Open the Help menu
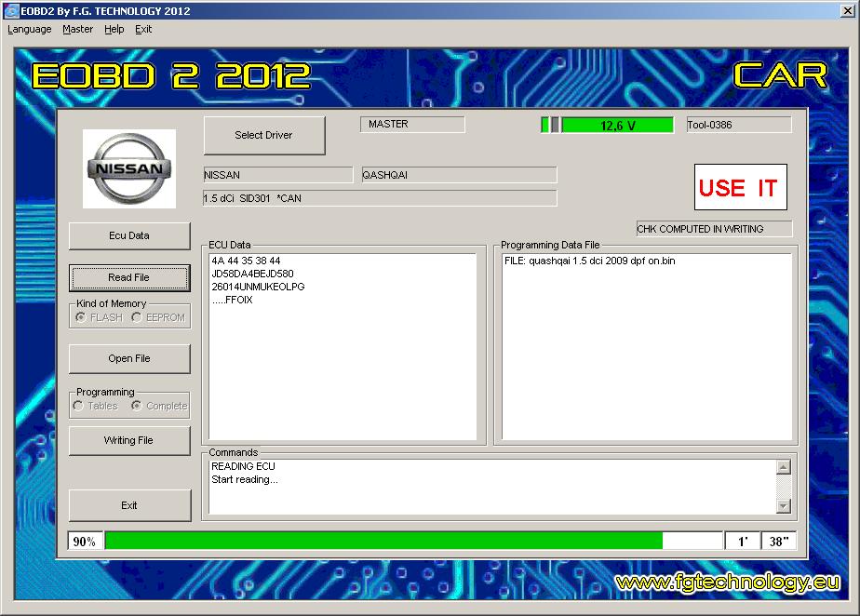The image size is (860, 616). pos(114,29)
